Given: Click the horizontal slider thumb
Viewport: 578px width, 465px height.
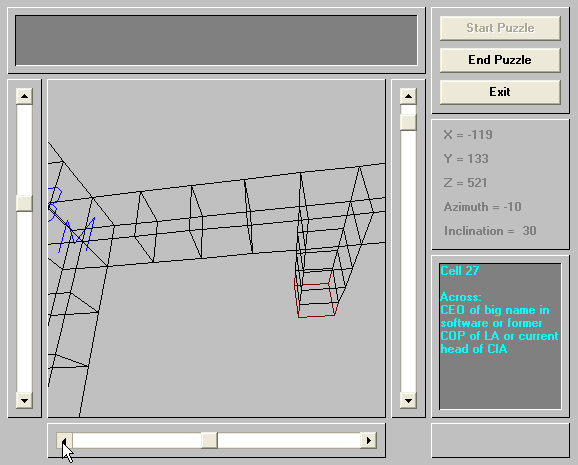Looking at the screenshot, I should click(x=209, y=441).
